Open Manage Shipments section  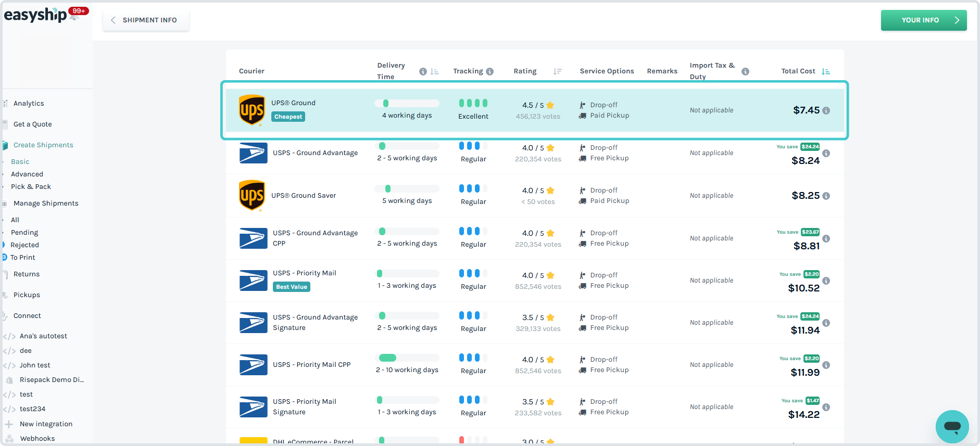point(46,203)
